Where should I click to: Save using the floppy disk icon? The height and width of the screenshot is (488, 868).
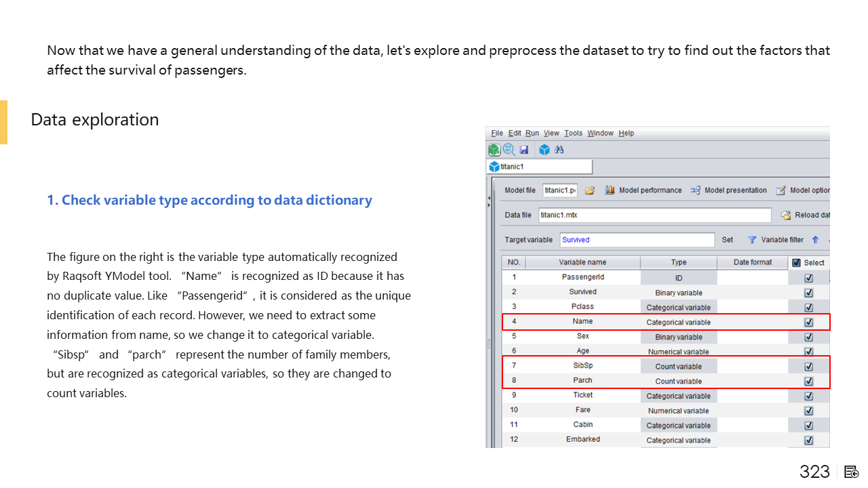click(x=524, y=150)
